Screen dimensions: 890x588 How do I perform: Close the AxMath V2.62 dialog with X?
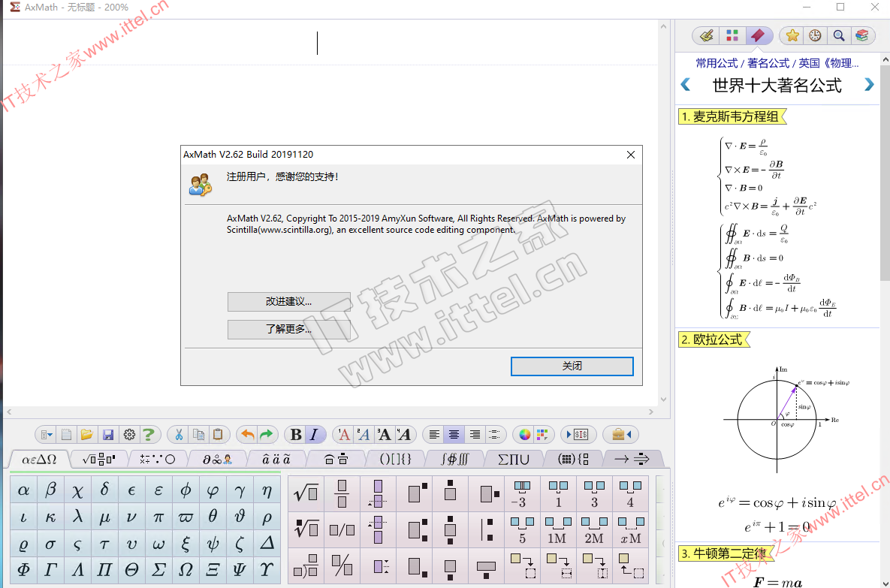631,155
